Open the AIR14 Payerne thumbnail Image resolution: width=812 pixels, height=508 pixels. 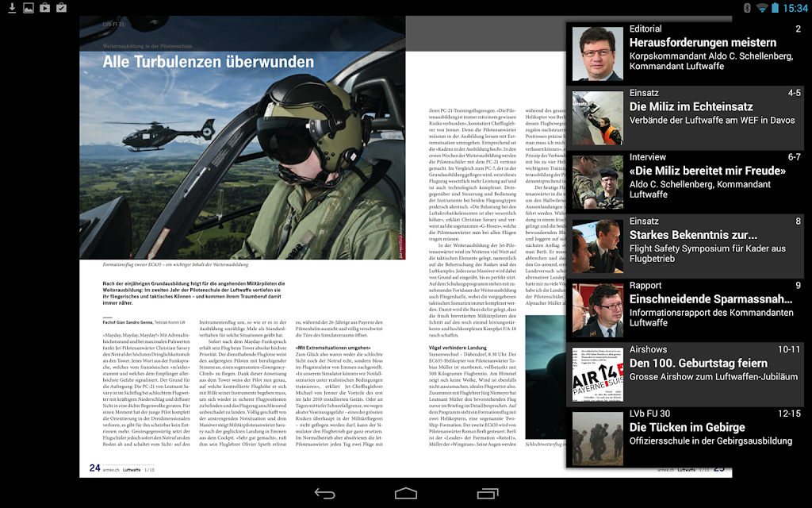pyautogui.click(x=598, y=375)
